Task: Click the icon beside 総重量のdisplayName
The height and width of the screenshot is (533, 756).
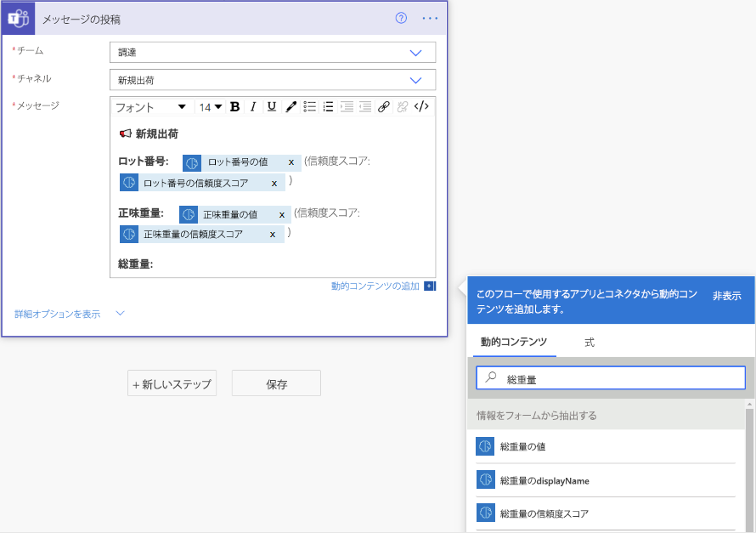Action: (486, 480)
